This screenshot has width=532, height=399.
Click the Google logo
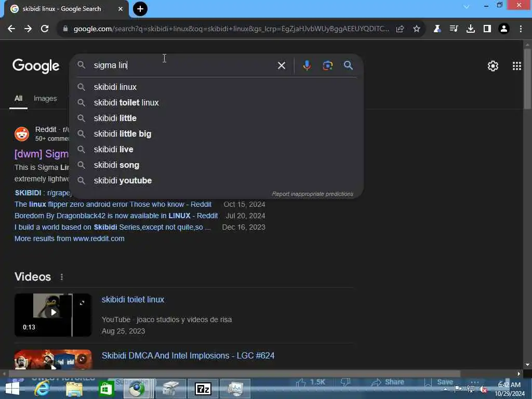click(36, 66)
